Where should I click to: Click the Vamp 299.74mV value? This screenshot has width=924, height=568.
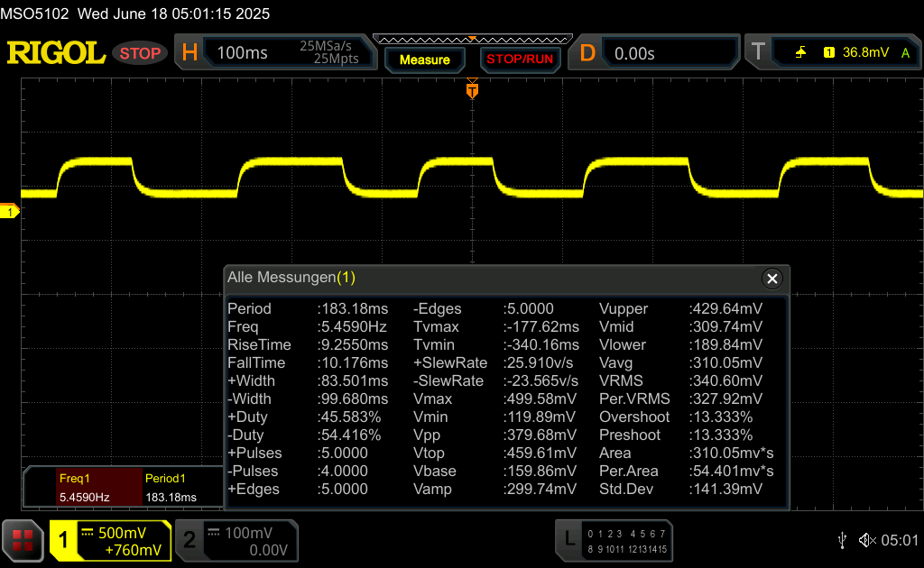click(540, 490)
